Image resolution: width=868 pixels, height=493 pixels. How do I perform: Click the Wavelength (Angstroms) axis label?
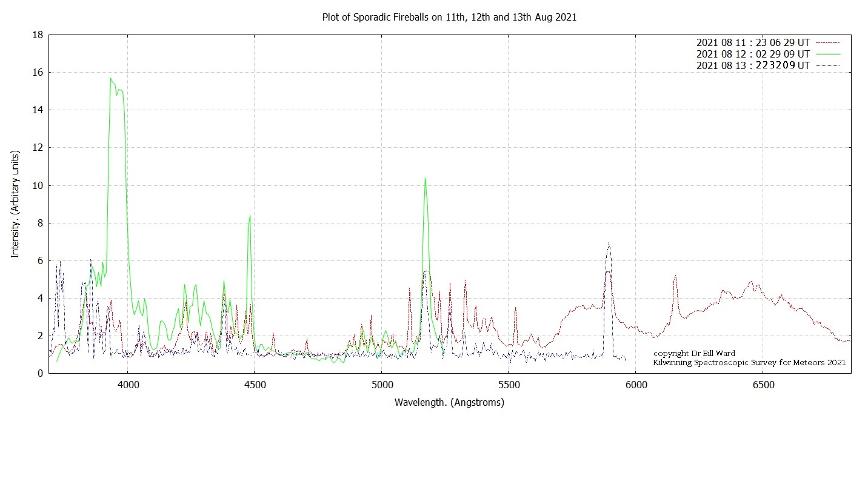[449, 402]
